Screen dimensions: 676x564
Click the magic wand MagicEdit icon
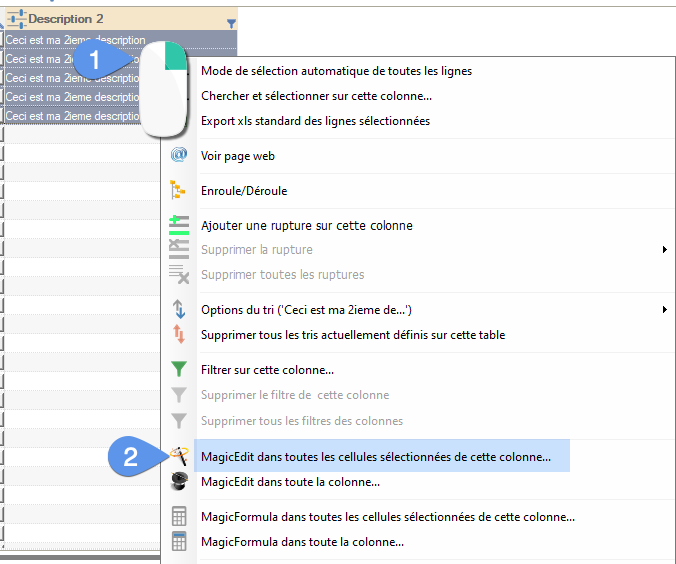(x=179, y=456)
